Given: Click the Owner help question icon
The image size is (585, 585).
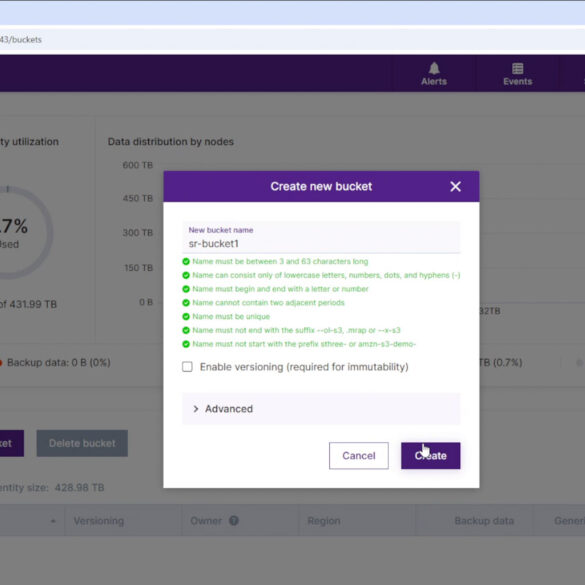Looking at the screenshot, I should click(234, 520).
